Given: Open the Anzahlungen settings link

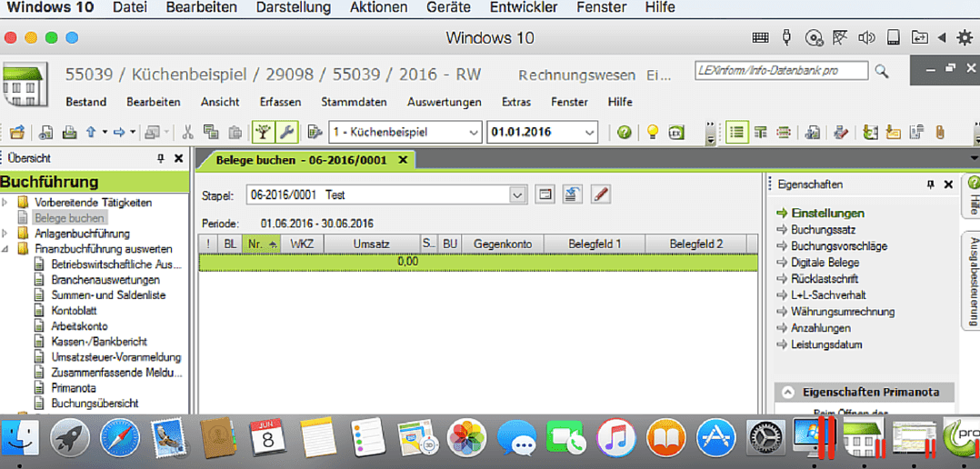Looking at the screenshot, I should click(821, 328).
